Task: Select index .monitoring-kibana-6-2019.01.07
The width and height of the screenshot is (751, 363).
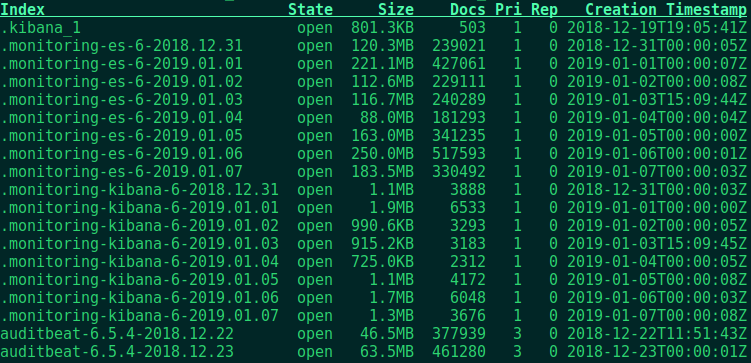Action: [140, 316]
